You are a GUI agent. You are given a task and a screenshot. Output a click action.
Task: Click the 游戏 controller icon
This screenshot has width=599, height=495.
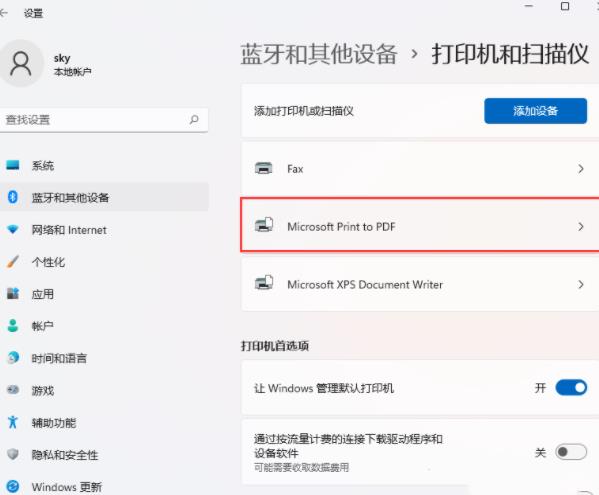tap(13, 390)
